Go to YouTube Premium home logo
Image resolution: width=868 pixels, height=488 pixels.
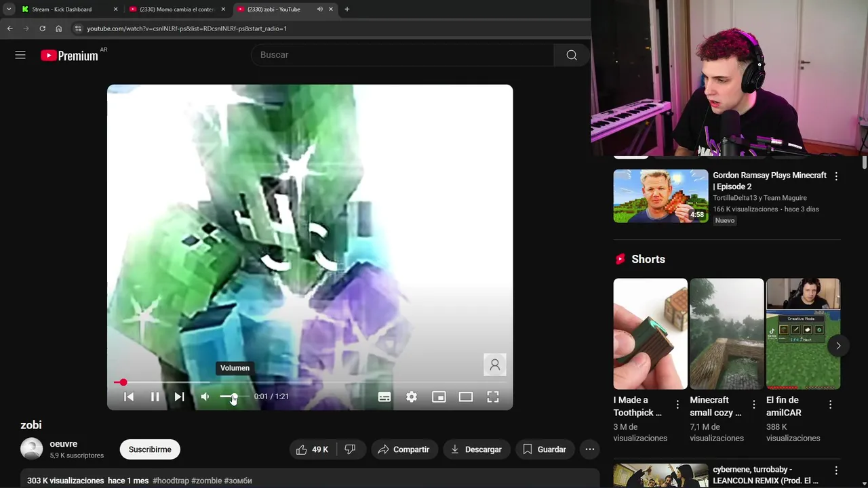point(69,56)
